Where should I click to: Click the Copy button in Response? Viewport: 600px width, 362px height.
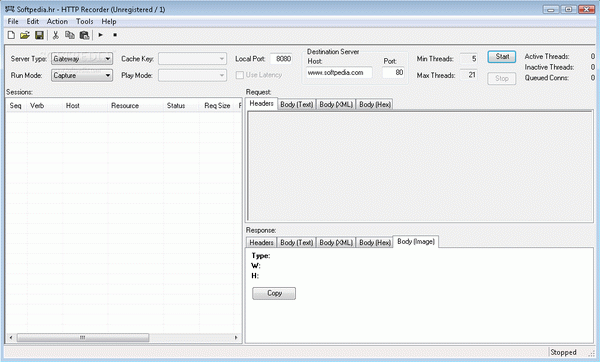274,294
